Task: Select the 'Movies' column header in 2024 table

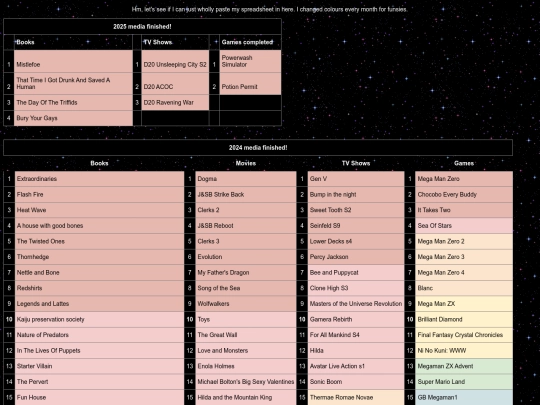Action: click(x=246, y=163)
